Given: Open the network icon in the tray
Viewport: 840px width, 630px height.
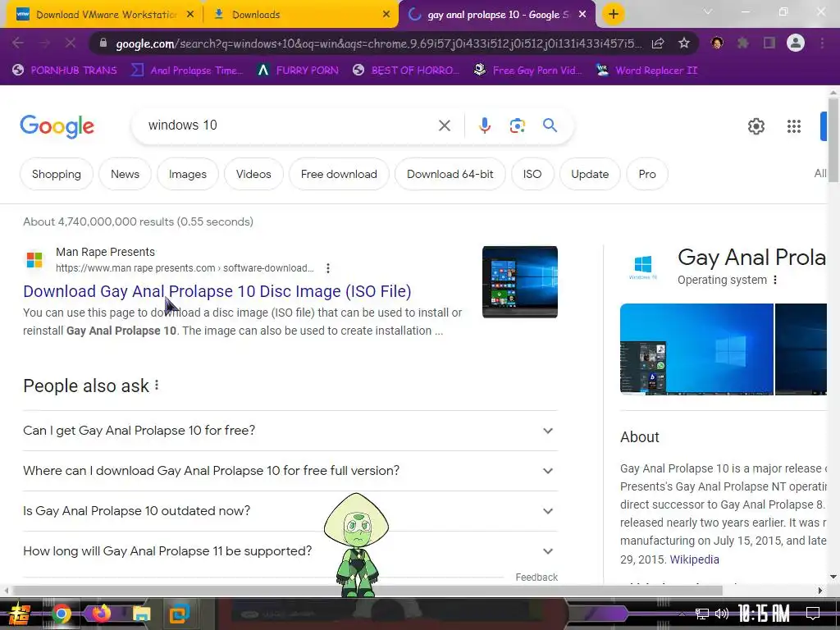Looking at the screenshot, I should [x=702, y=614].
